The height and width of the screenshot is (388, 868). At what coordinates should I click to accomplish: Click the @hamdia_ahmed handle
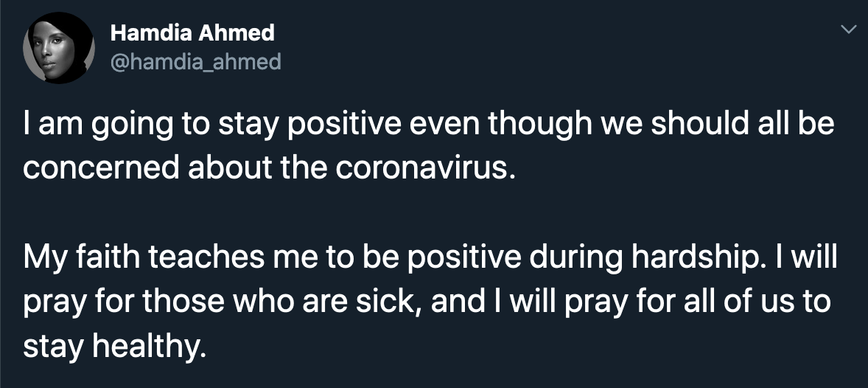point(195,61)
